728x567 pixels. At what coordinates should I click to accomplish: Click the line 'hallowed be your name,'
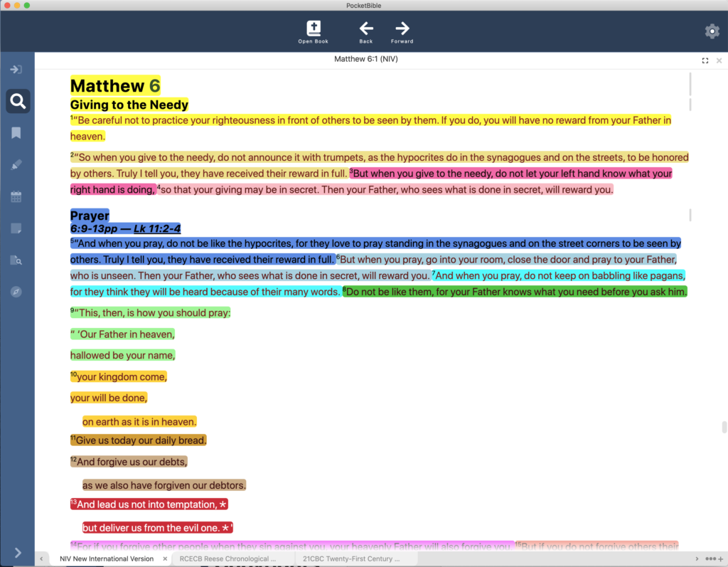(x=122, y=356)
